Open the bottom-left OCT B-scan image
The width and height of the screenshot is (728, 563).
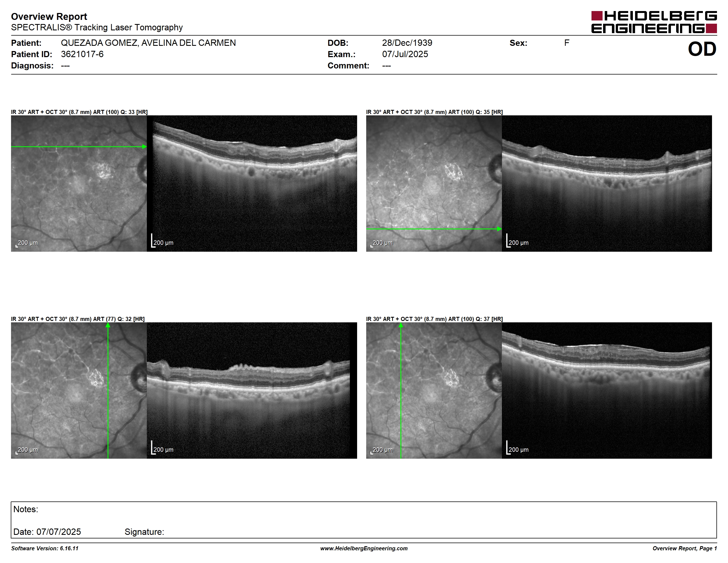click(252, 390)
